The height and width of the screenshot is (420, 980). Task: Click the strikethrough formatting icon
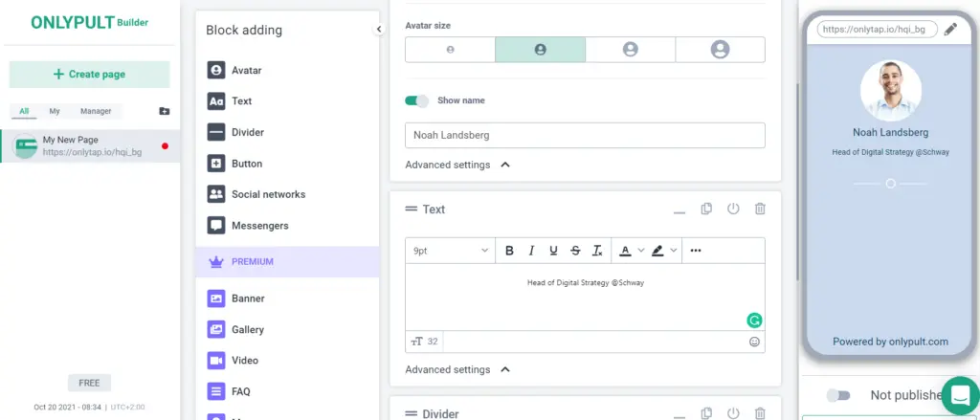[x=575, y=251]
